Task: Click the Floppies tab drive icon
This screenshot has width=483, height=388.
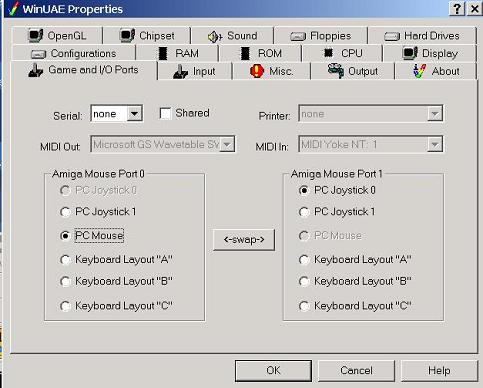Action: tap(298, 36)
